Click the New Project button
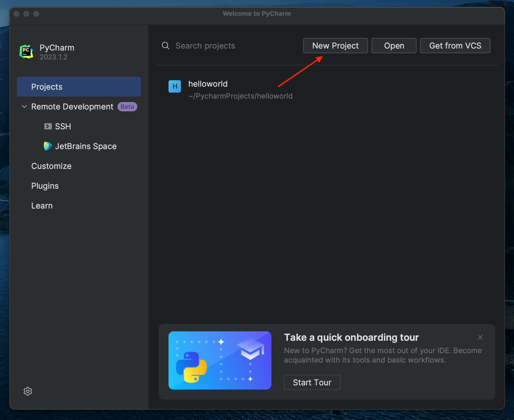The height and width of the screenshot is (420, 514). pos(335,46)
